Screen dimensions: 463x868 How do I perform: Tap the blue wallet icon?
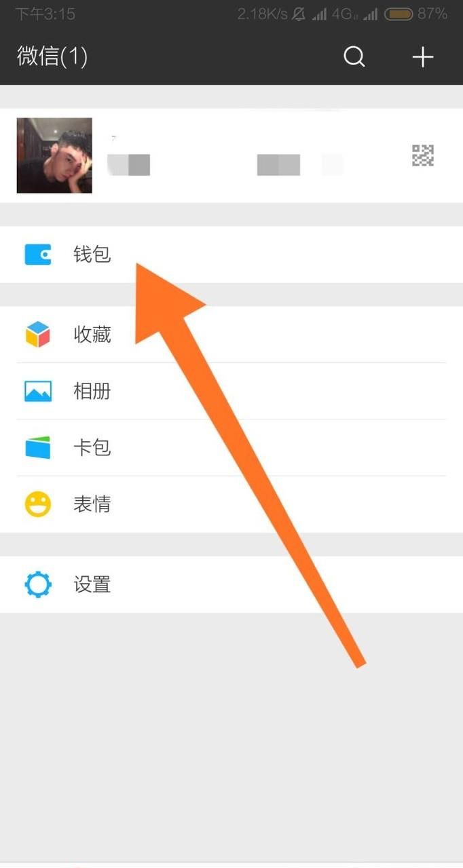(38, 254)
